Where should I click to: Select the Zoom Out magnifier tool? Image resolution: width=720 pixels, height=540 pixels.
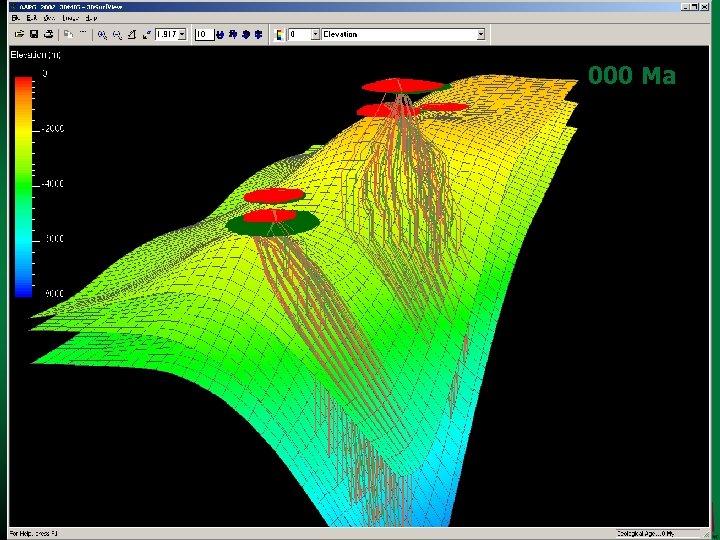(x=117, y=34)
